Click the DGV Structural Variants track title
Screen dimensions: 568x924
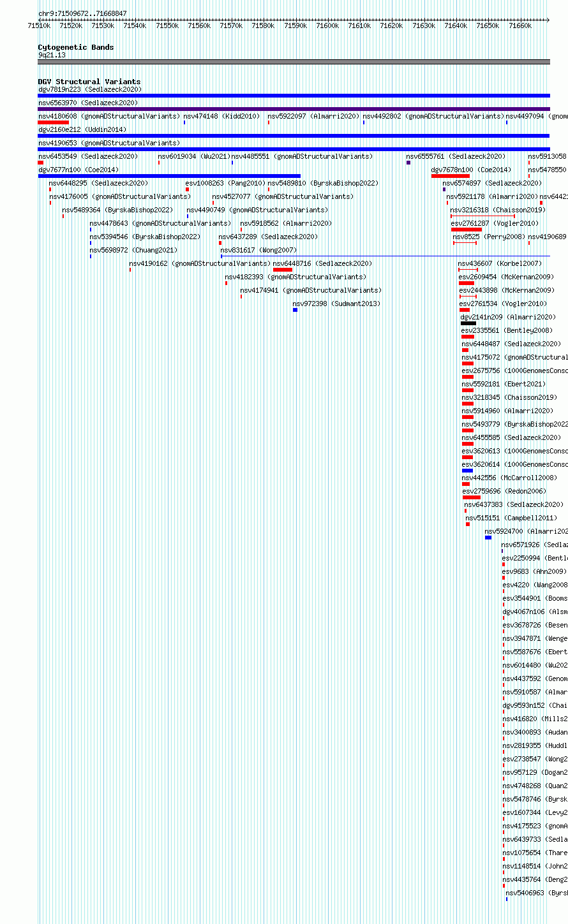click(x=89, y=82)
